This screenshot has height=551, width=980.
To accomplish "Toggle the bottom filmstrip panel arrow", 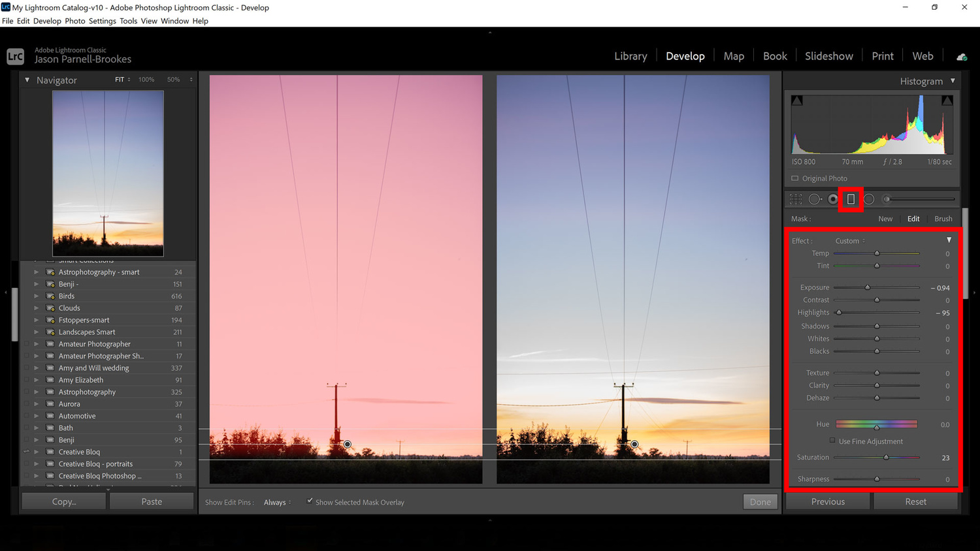I will (x=490, y=520).
